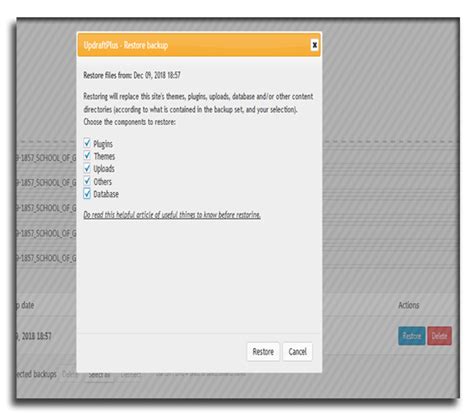Click the 'Restore files from: Dec 09, 2018 18:57' text
This screenshot has height=414, width=474.
(x=132, y=75)
